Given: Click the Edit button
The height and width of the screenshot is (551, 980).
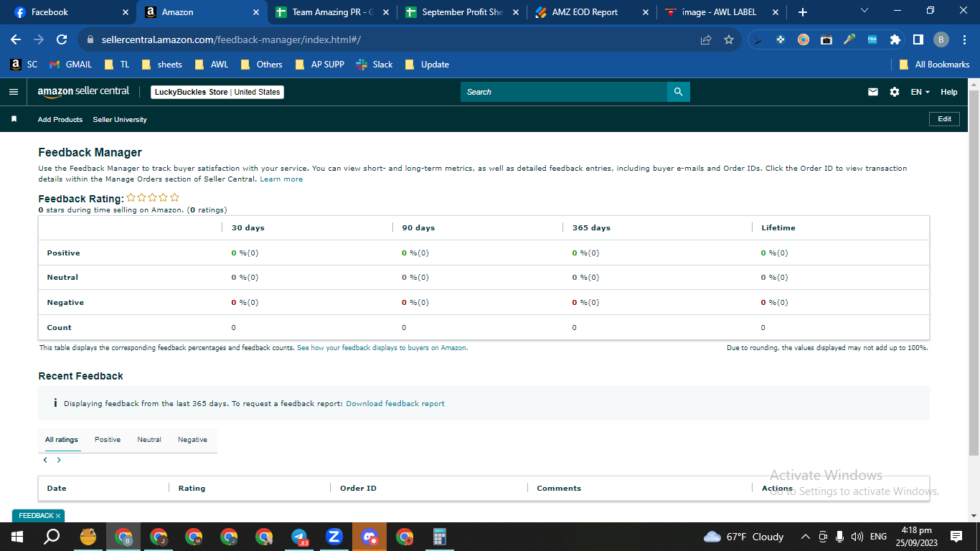Looking at the screenshot, I should (x=944, y=119).
